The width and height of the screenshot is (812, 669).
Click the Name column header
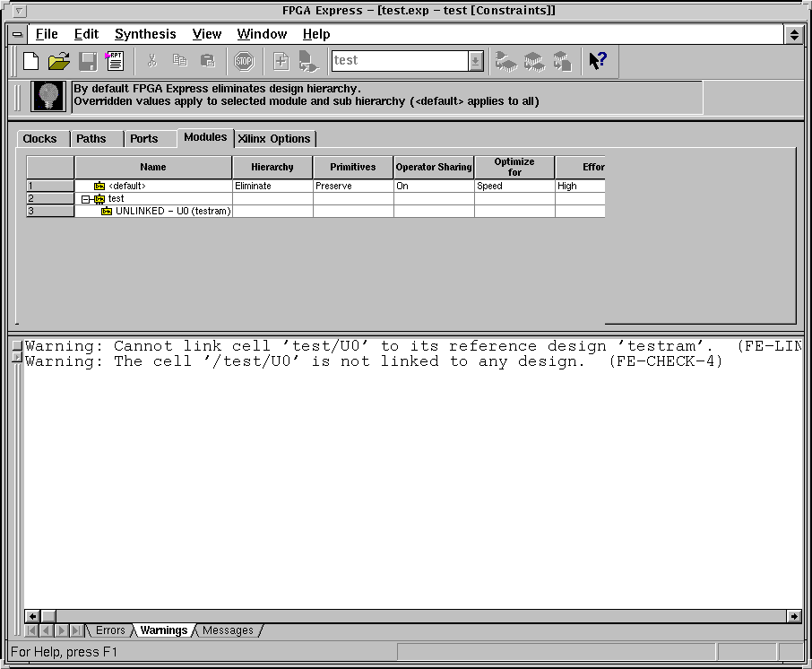point(153,168)
